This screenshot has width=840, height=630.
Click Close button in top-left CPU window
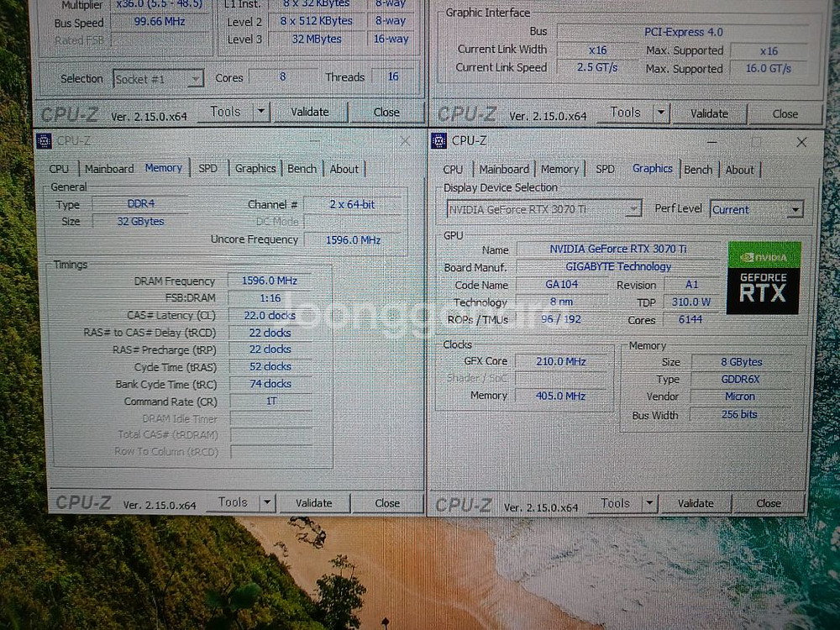click(x=386, y=112)
